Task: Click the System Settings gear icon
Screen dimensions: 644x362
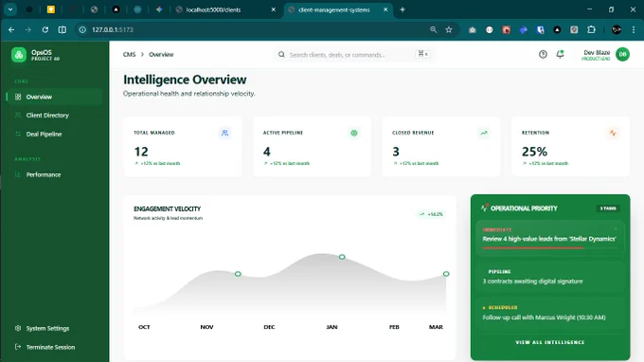Action: click(x=18, y=328)
